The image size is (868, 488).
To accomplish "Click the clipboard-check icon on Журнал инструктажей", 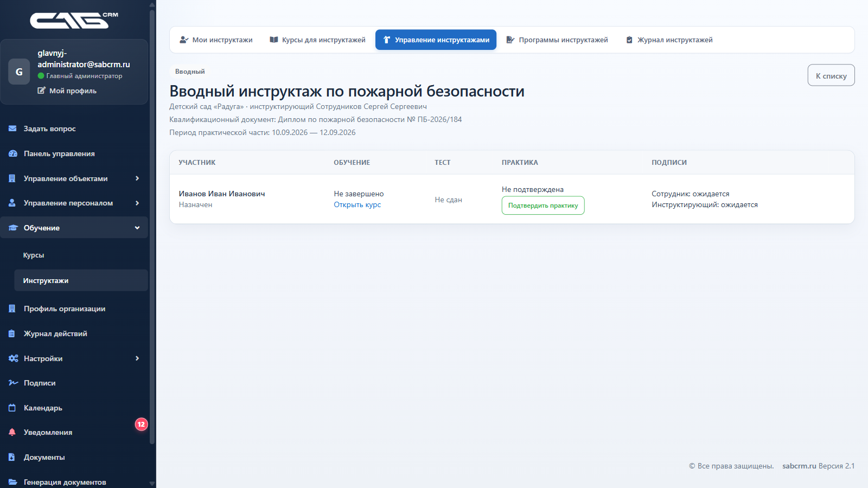I will pyautogui.click(x=629, y=40).
